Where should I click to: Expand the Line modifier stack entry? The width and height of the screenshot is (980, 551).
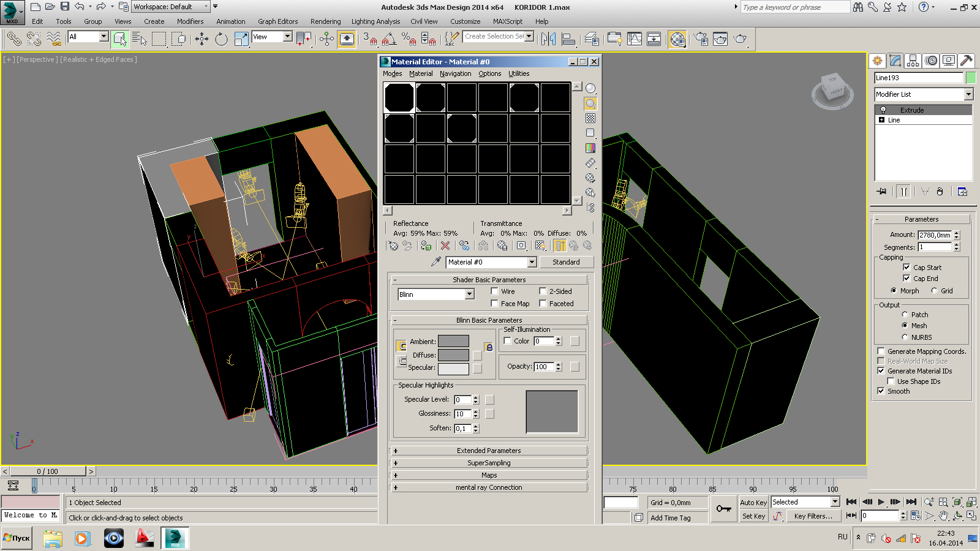[x=881, y=120]
